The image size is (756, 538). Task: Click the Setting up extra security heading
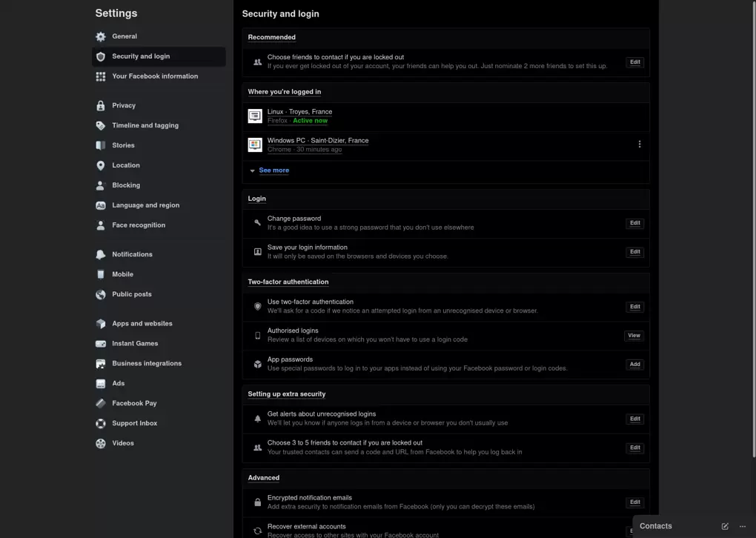(x=286, y=393)
